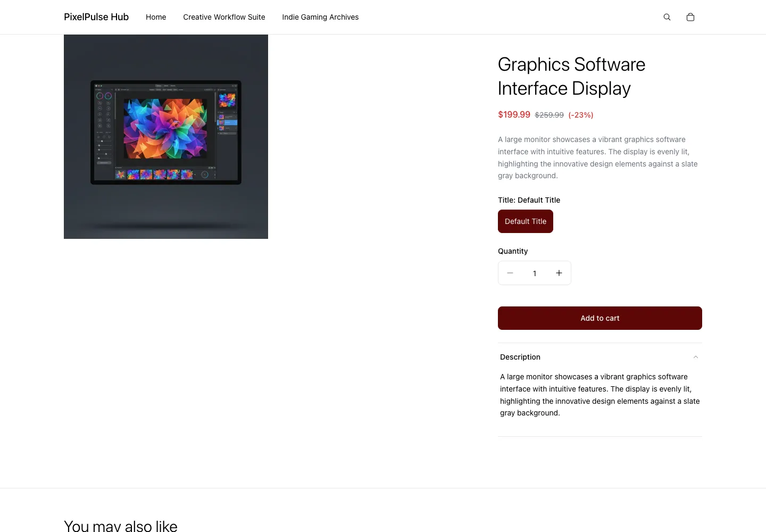The image size is (766, 532).
Task: Click the 'You may also like' heading
Action: pyautogui.click(x=121, y=526)
